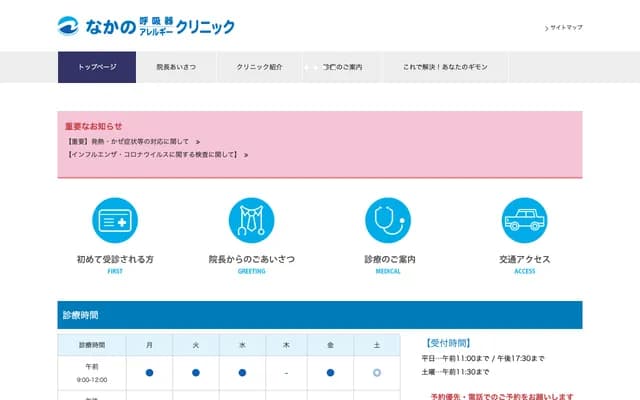The image size is (640, 400).
Task: Click the 重要なお知らせ heading
Action: point(93,127)
